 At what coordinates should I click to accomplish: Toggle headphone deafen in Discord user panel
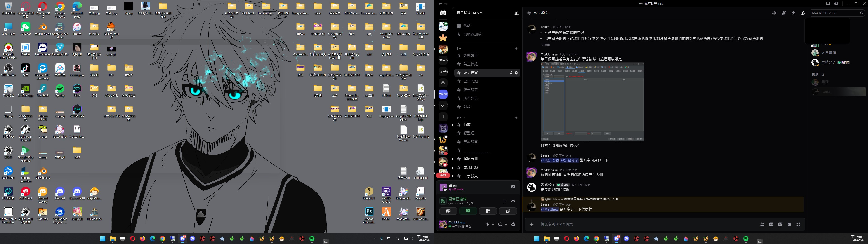(x=500, y=224)
